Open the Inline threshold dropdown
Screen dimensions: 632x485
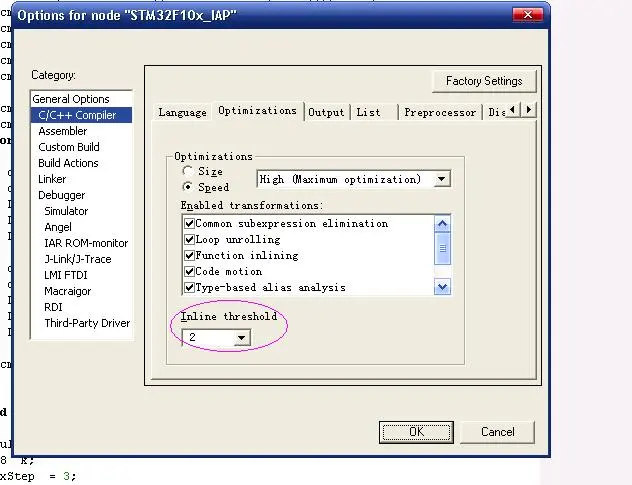coord(241,337)
